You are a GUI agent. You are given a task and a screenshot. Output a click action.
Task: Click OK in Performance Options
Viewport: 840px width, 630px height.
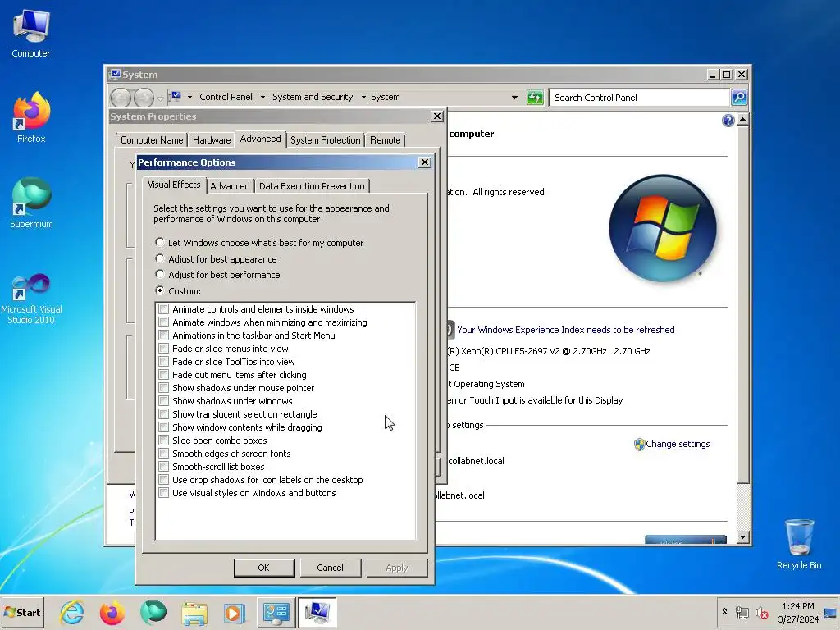tap(263, 568)
